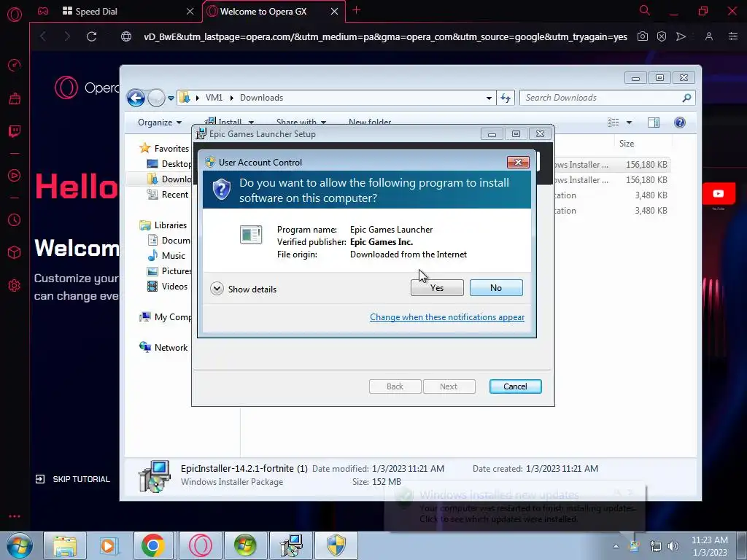Open the My Flow send icon

(x=681, y=36)
